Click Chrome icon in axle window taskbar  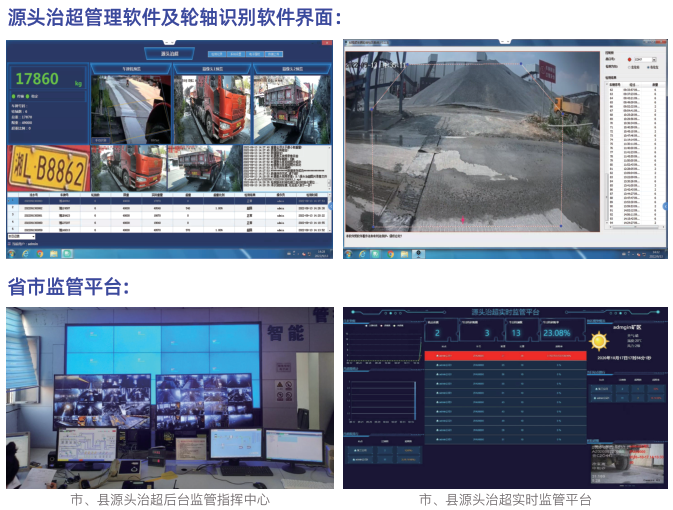pos(391,254)
